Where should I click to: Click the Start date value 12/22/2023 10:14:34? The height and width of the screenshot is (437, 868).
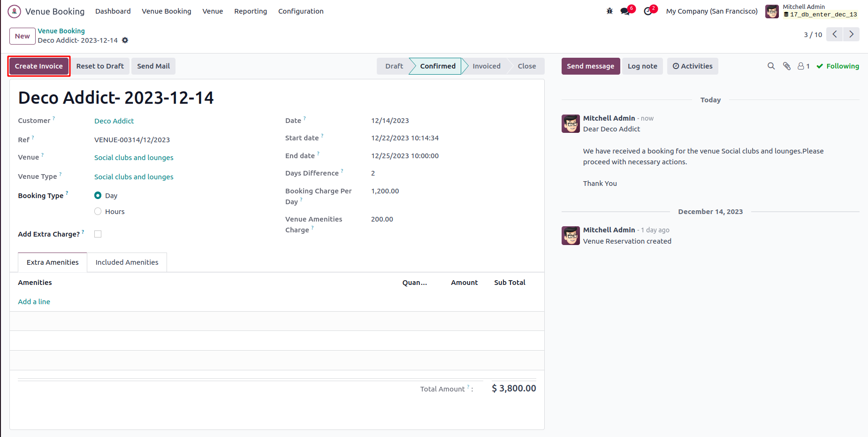(405, 138)
